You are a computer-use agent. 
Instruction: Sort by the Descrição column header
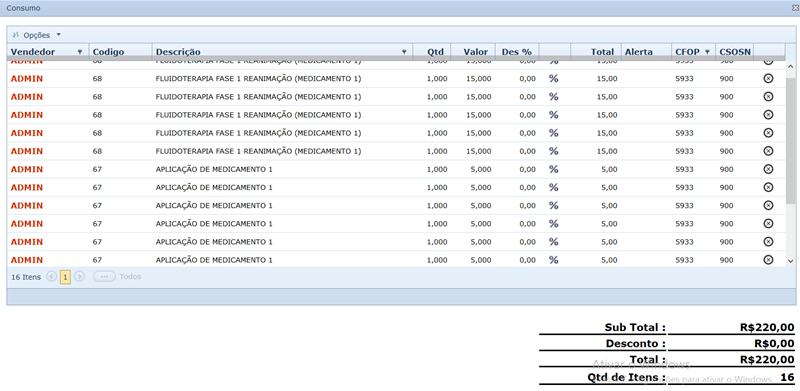178,52
